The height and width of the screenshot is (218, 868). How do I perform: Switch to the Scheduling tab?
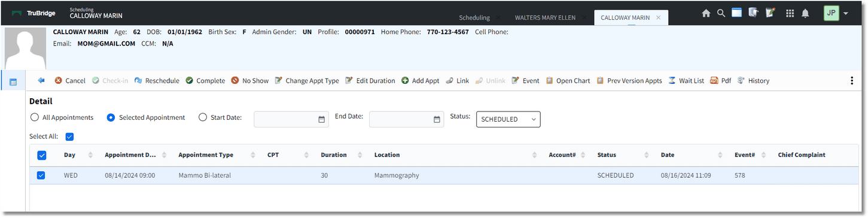click(474, 17)
